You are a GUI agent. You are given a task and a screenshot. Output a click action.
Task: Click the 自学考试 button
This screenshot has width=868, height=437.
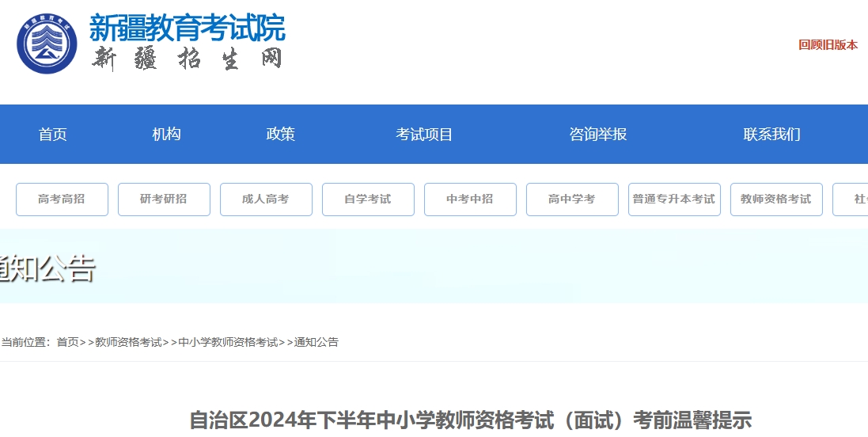[368, 199]
